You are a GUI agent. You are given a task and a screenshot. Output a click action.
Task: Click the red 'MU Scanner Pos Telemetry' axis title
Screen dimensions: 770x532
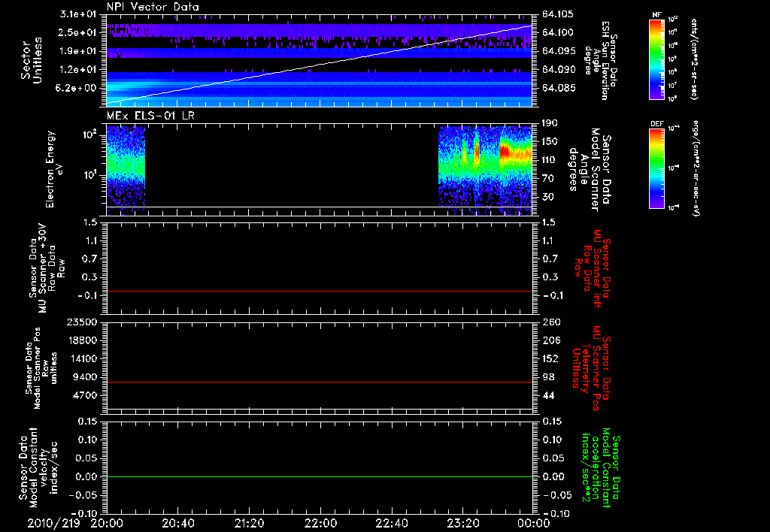[x=592, y=368]
